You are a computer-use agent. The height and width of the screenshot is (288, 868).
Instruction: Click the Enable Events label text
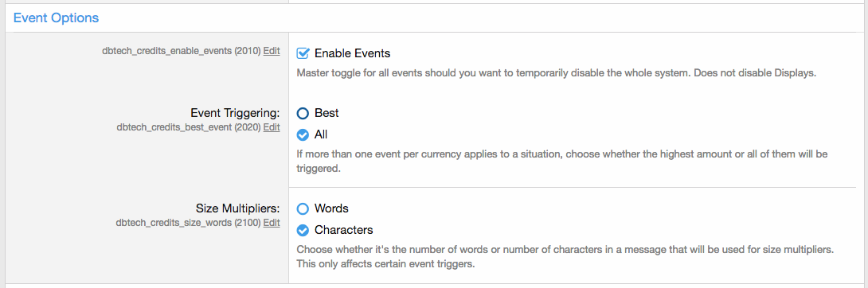point(353,53)
